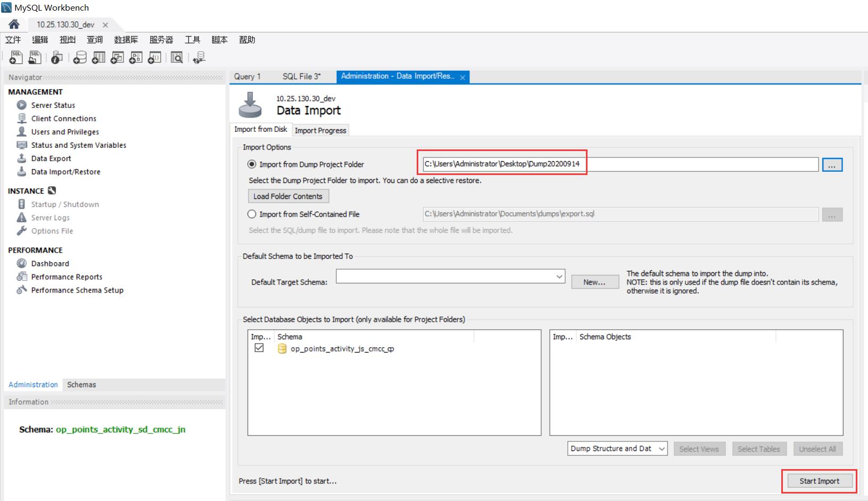Create a new view using the toolbar icon
868x501 pixels.
coord(117,57)
